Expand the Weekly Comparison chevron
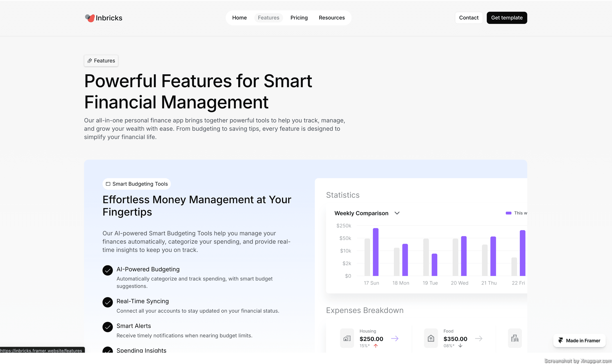612x364 pixels. (397, 213)
